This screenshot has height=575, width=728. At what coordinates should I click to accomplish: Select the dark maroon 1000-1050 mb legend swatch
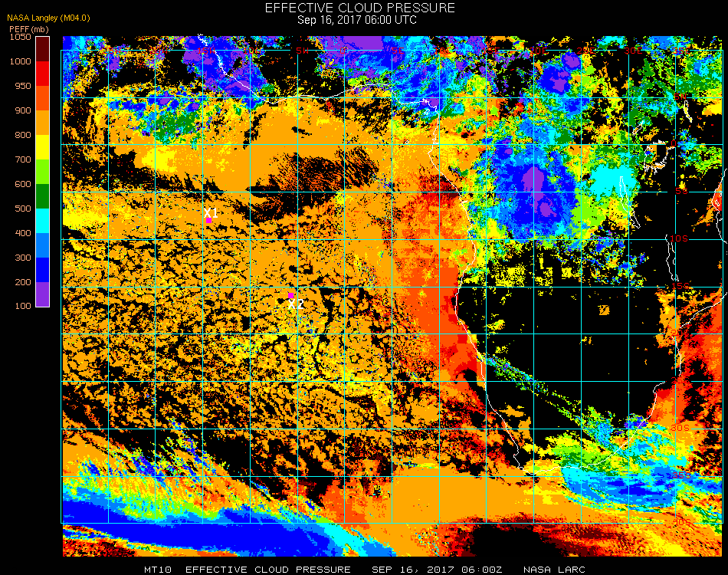pos(43,49)
